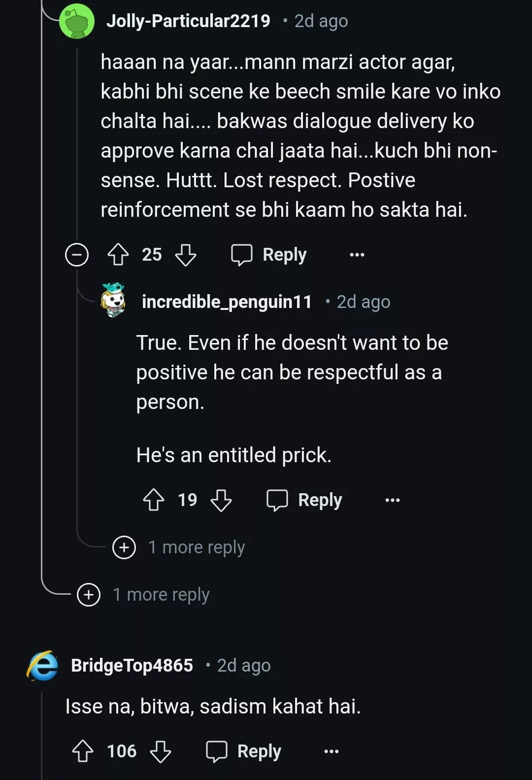Open BridgeTop4865's Internet Explorer avatar
Screen dimensions: 532x780
pyautogui.click(x=43, y=666)
